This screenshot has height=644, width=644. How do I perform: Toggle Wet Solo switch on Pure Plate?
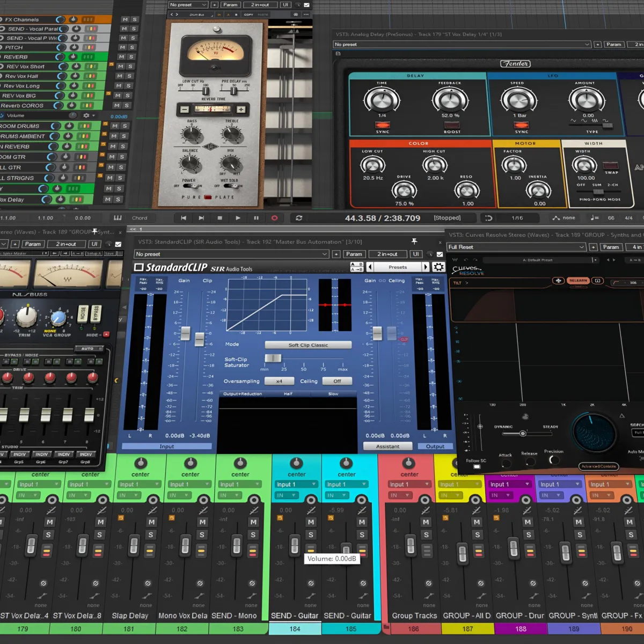pyautogui.click(x=230, y=186)
